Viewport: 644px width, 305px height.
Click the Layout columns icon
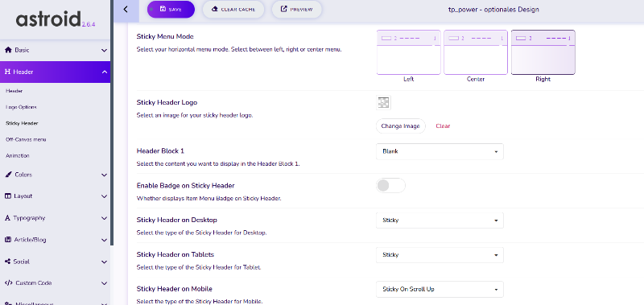(x=8, y=196)
